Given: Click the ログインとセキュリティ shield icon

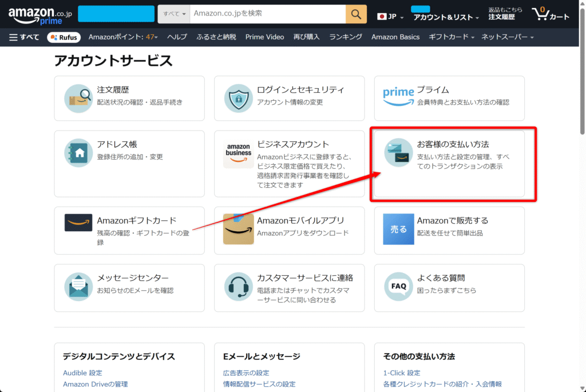Looking at the screenshot, I should point(239,98).
